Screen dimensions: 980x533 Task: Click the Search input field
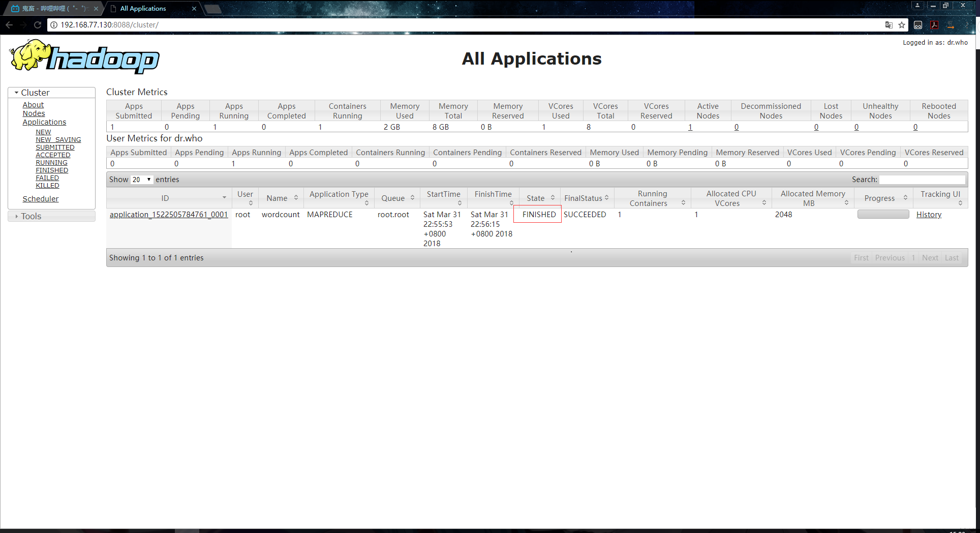922,180
